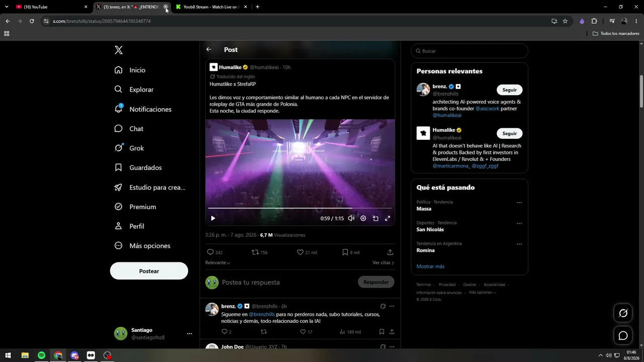Play the Humalike video
Image resolution: width=644 pixels, height=362 pixels.
(x=213, y=218)
